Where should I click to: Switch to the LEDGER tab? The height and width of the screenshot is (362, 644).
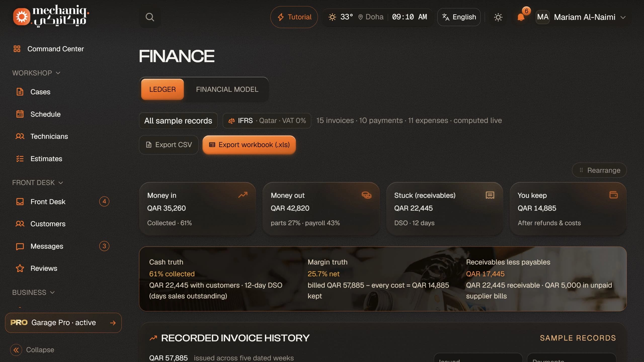coord(162,89)
